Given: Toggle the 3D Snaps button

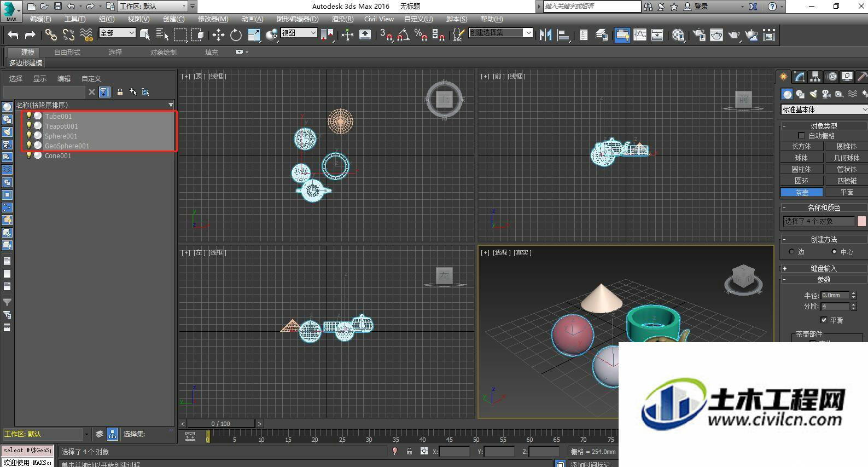Looking at the screenshot, I should point(386,35).
